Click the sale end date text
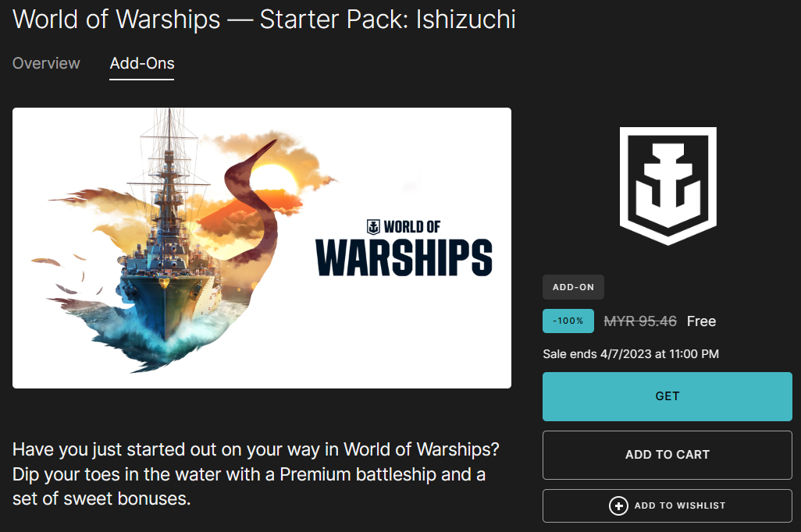 click(630, 354)
